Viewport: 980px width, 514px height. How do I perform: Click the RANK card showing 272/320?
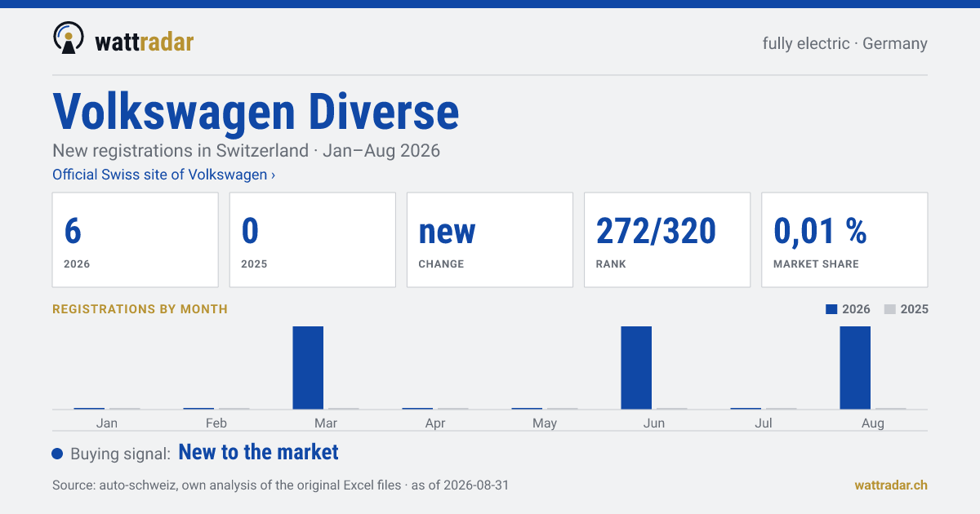pos(666,240)
